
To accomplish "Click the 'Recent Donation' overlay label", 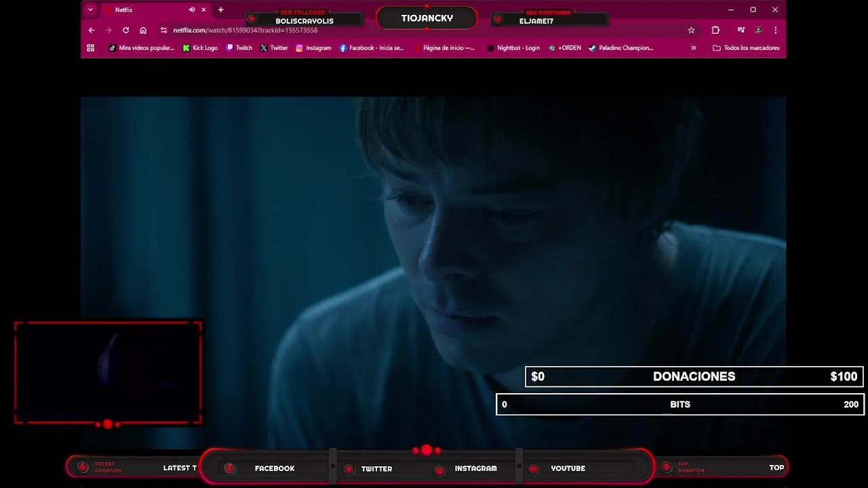I will 108,467.
